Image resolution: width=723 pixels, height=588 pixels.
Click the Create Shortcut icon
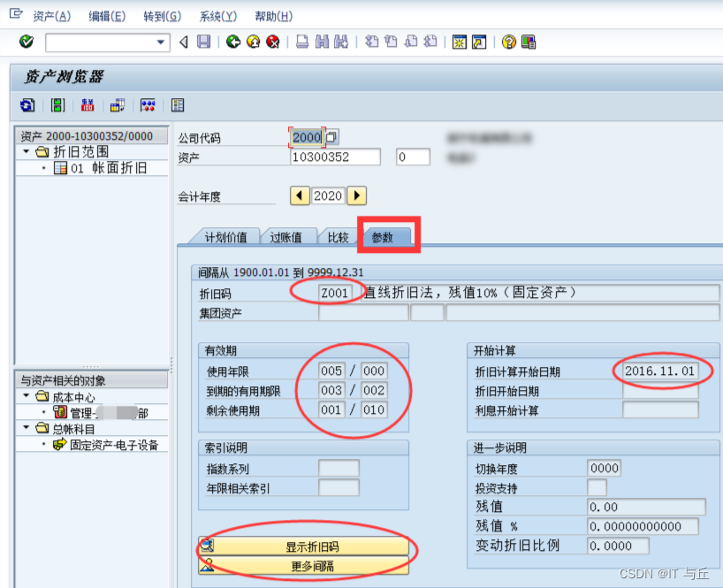[479, 42]
